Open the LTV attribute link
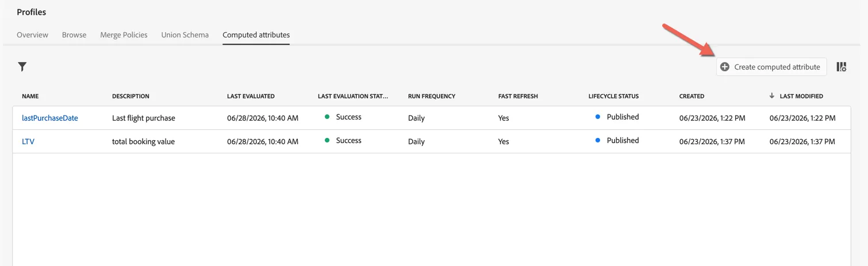Image resolution: width=868 pixels, height=266 pixels. tap(28, 141)
